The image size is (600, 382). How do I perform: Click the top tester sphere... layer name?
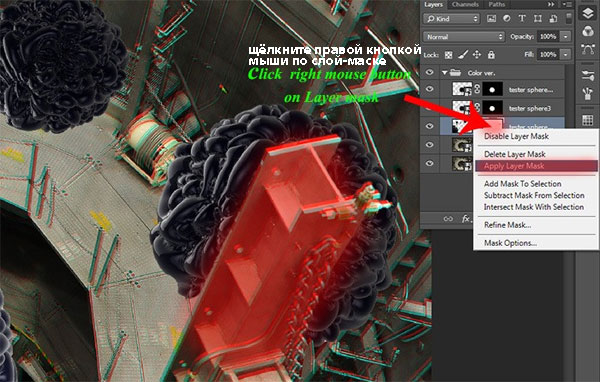click(x=531, y=90)
